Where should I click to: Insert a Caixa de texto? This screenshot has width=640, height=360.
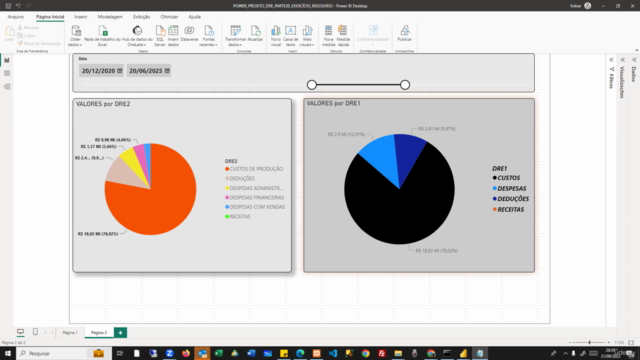point(291,36)
